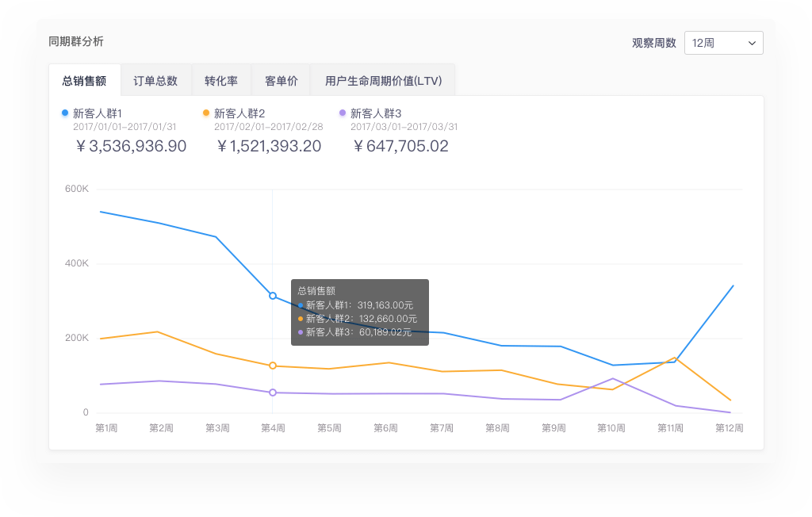Screen dimensions: 812x517
Task: Toggle 新客人群2 legend orange dot
Action: 206,113
